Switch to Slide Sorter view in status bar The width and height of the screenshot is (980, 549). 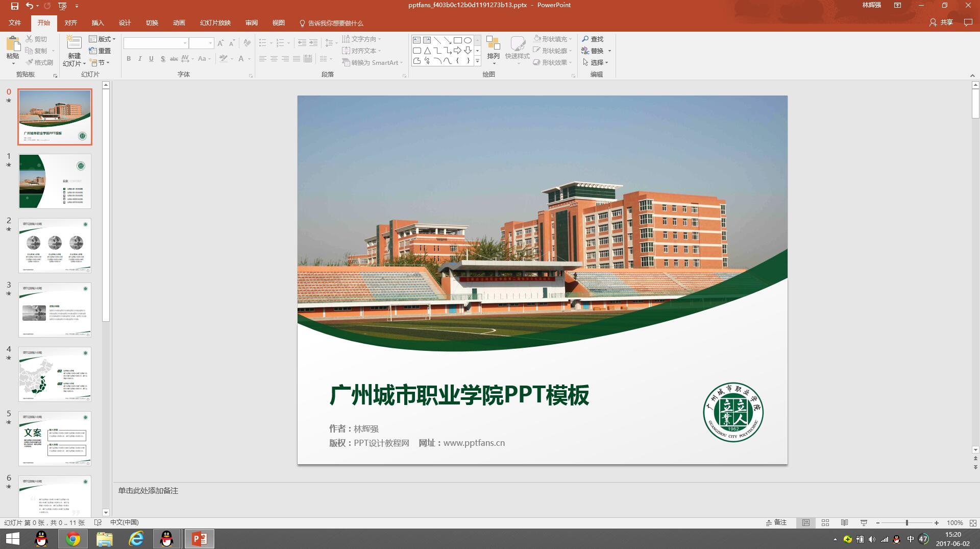coord(825,522)
